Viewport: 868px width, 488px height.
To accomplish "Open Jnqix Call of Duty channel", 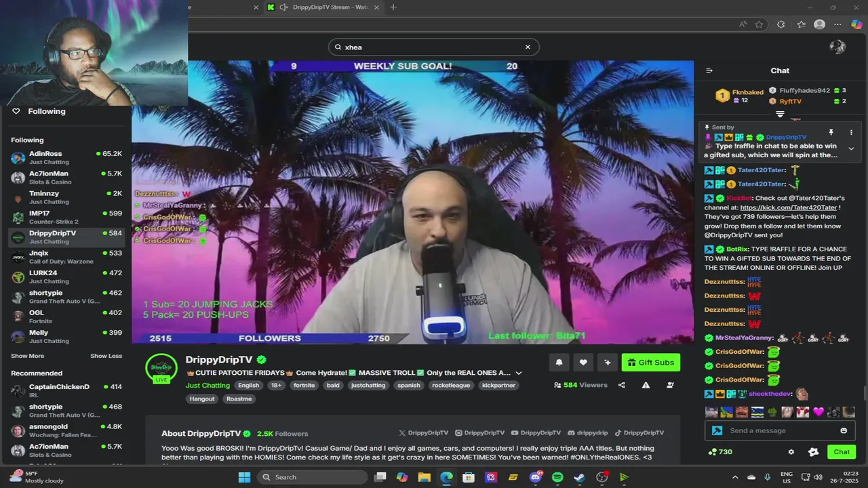I will click(66, 257).
